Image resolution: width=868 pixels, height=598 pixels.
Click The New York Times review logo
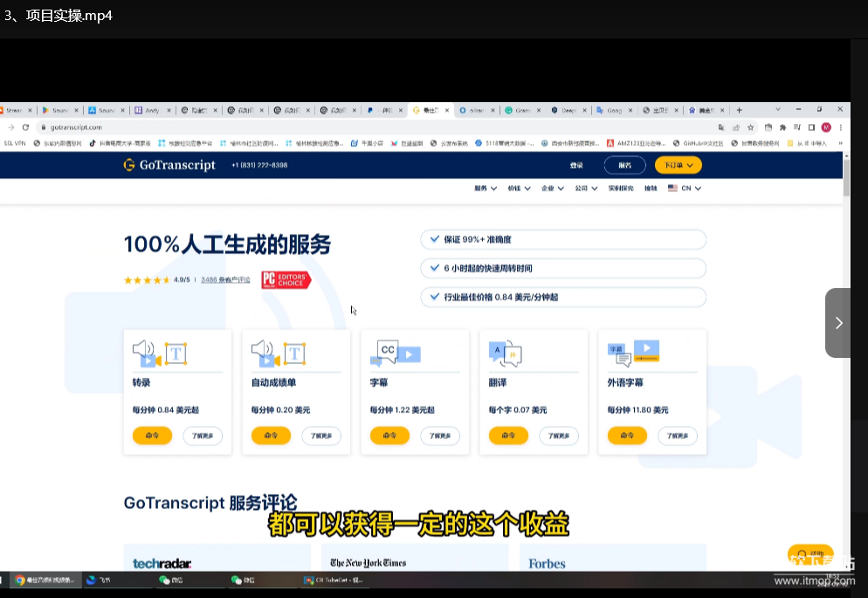tap(369, 562)
